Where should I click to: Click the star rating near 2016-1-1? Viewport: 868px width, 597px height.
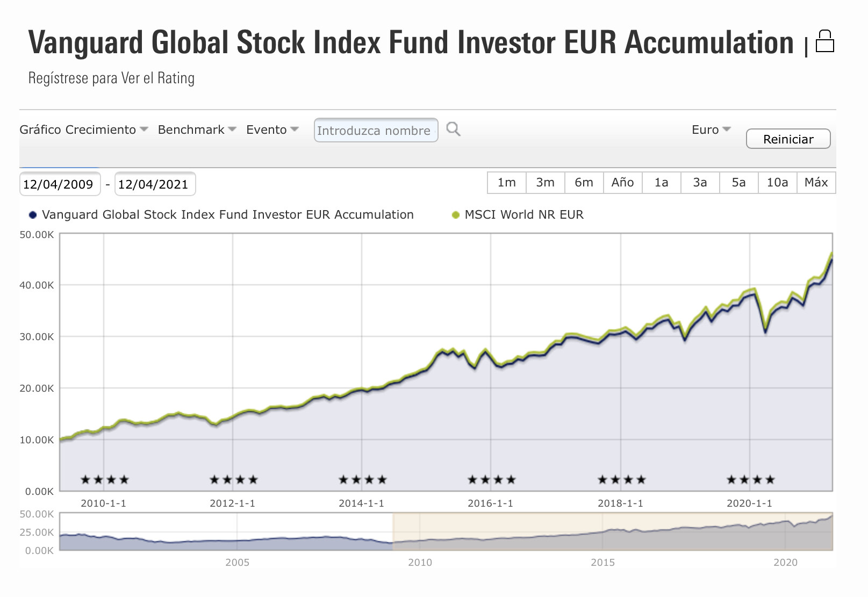492,479
